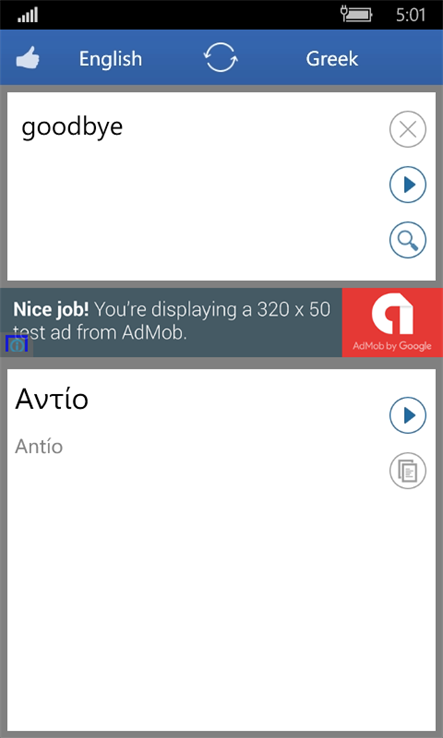Copy the Greek translation with copy icon
Screen dimensions: 443x738
408,471
